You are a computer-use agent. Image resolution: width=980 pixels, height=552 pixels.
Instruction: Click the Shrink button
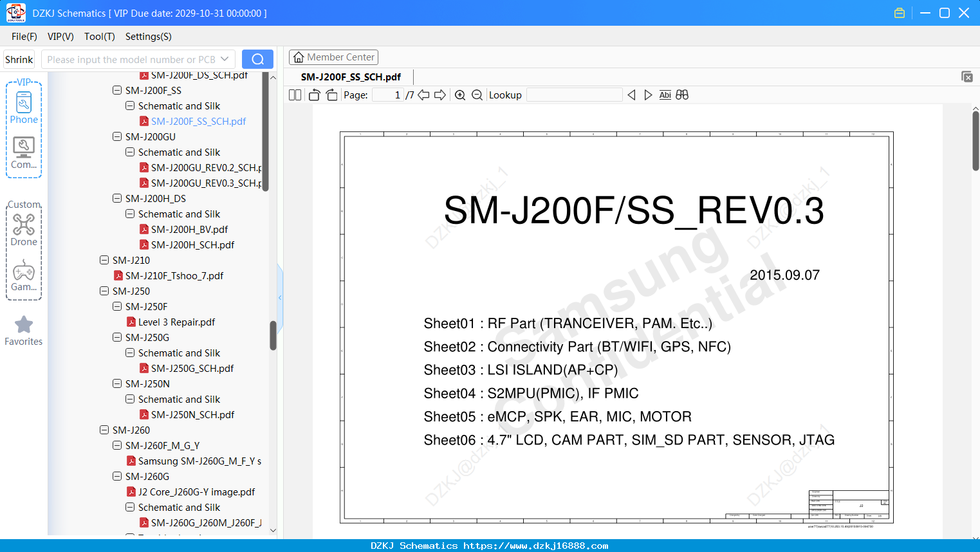[x=19, y=59]
